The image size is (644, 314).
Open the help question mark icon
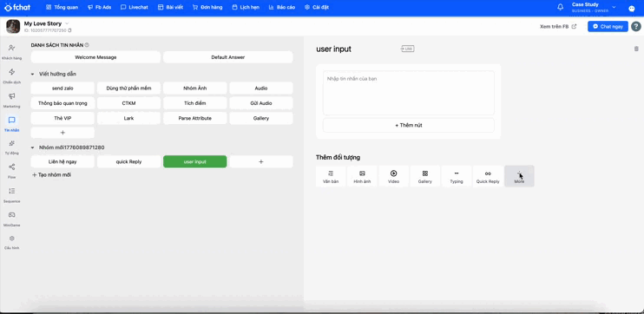pyautogui.click(x=635, y=26)
